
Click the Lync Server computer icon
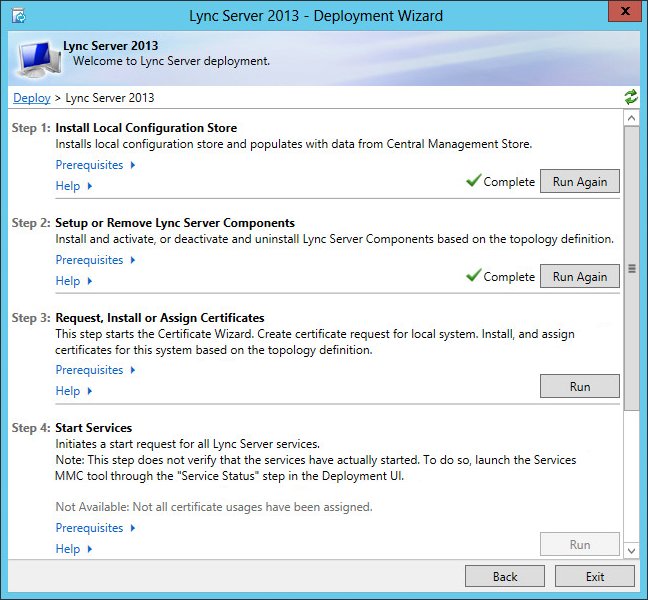[x=38, y=59]
